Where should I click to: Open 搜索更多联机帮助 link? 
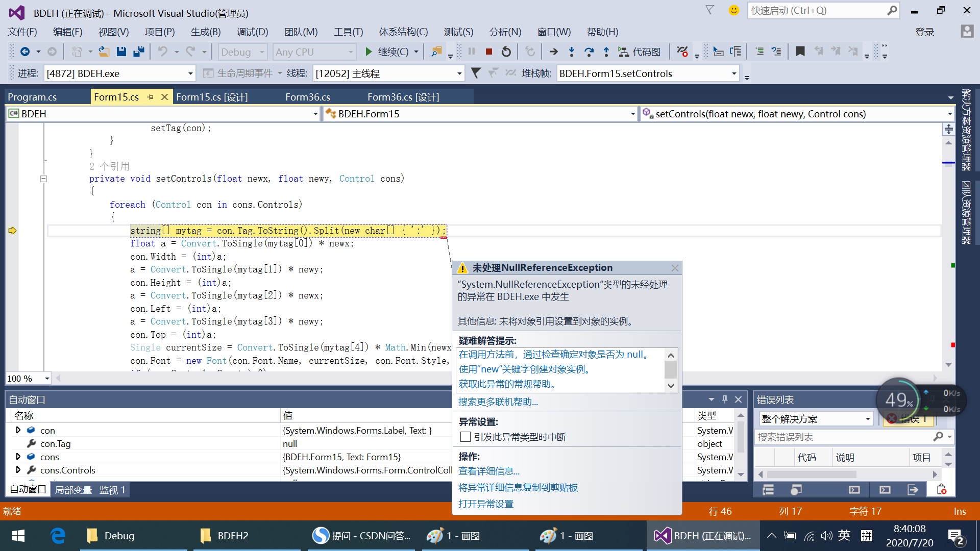(498, 402)
